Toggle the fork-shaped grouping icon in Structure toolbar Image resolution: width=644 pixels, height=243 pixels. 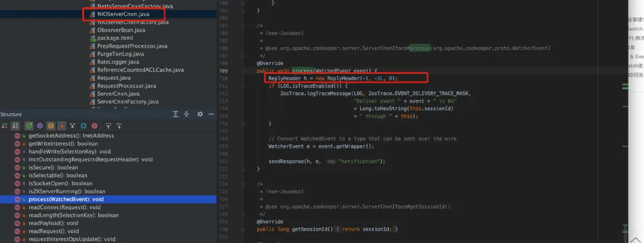click(x=72, y=126)
